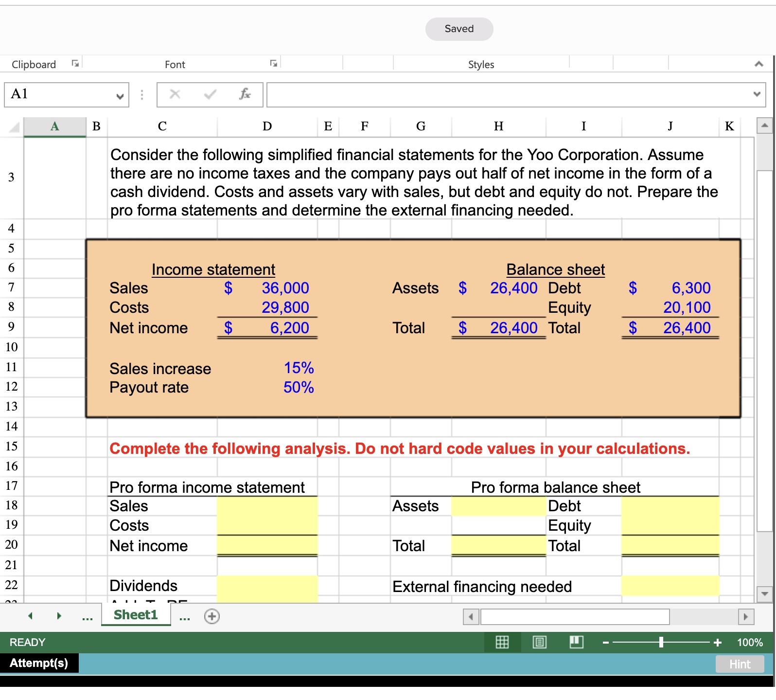
Task: Select column J header
Action: click(670, 126)
